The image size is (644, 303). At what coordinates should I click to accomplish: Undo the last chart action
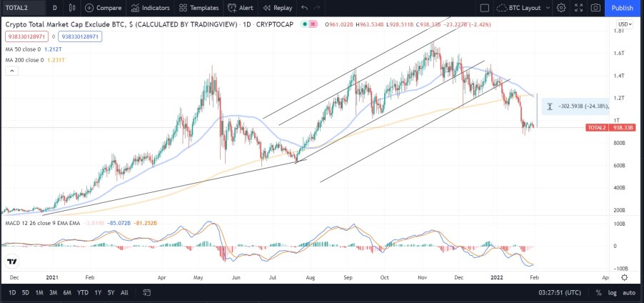(304, 8)
